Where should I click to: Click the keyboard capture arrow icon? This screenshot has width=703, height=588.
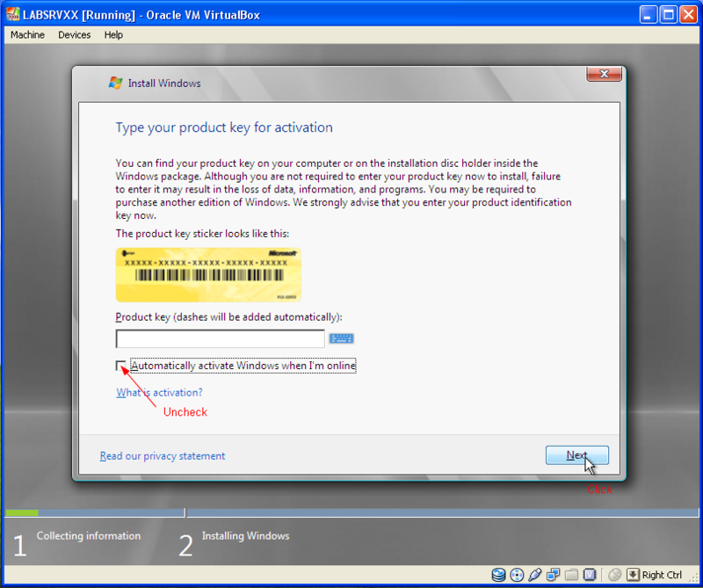(633, 575)
